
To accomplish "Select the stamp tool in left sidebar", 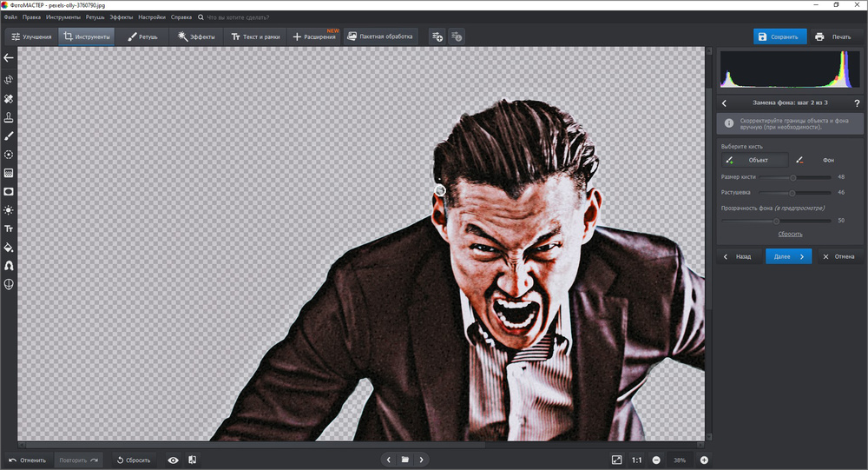I will (9, 117).
